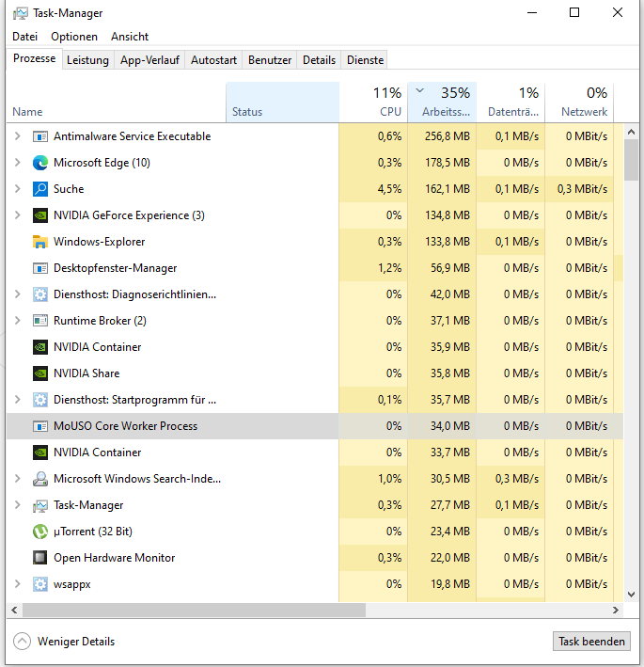
Task: Select the Open Hardware Monitor name
Action: click(115, 558)
